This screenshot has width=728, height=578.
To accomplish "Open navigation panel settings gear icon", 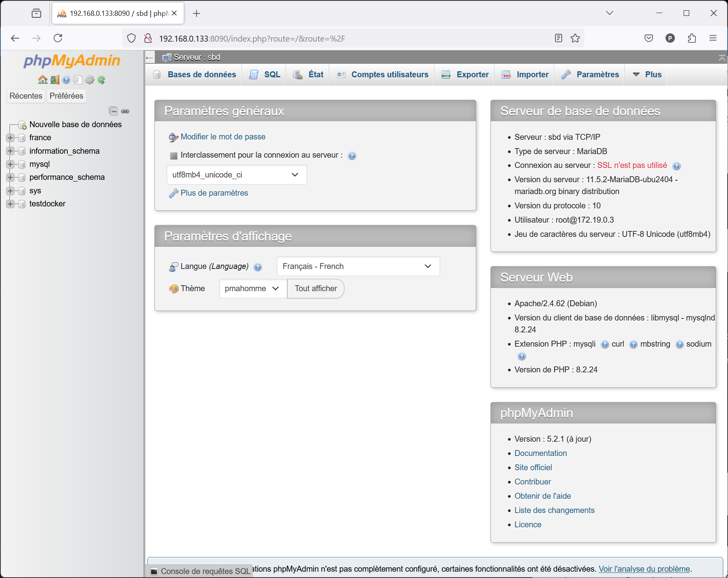I will tap(90, 80).
